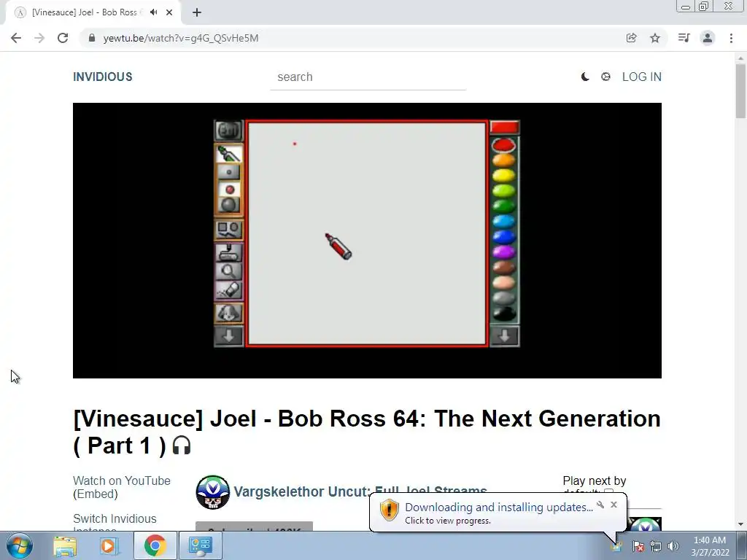Open media controls icon in Chrome toolbar
The image size is (747, 560).
click(684, 38)
